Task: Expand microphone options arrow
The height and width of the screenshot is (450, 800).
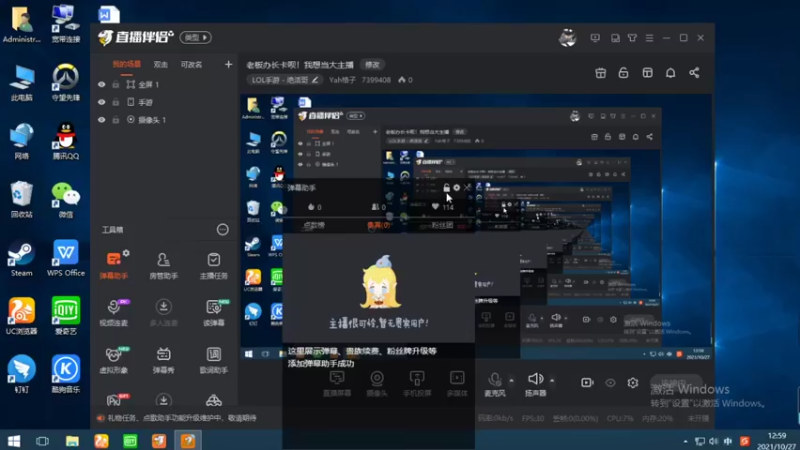Action: (x=511, y=380)
